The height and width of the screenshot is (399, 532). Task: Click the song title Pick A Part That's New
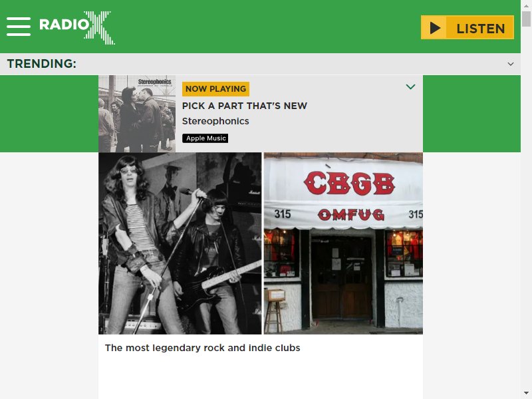pos(245,106)
